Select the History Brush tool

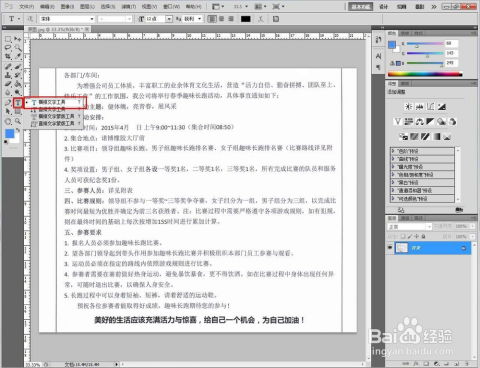click(x=18, y=75)
